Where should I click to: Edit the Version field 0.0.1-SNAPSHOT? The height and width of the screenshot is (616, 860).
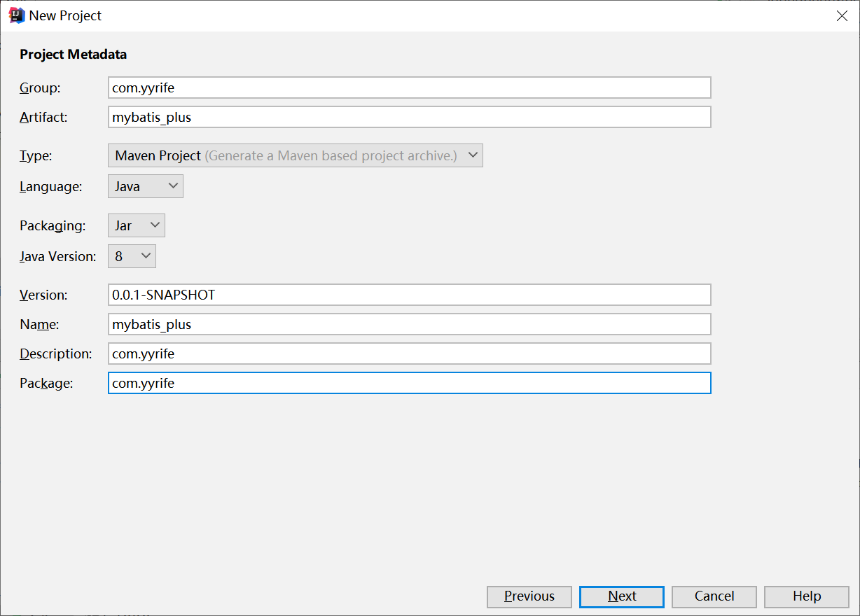pos(410,295)
